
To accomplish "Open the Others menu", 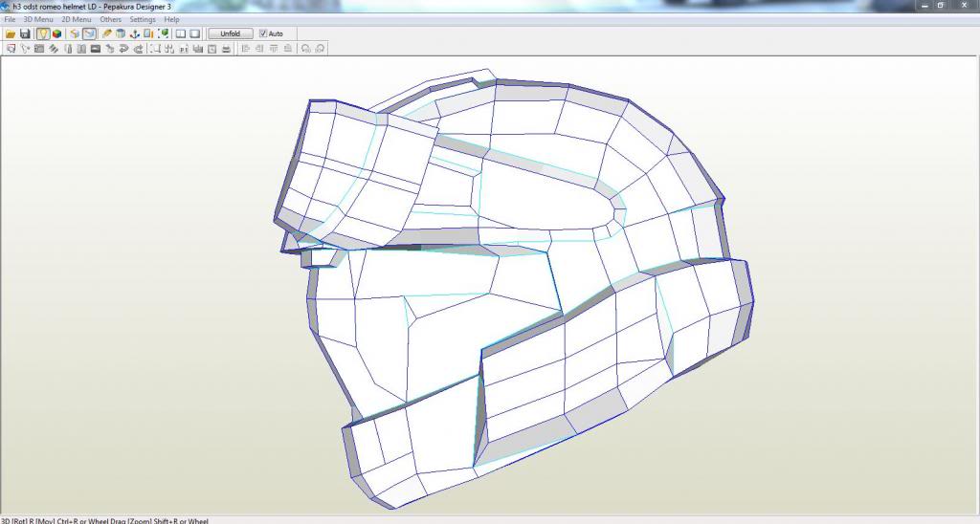I will [x=111, y=19].
